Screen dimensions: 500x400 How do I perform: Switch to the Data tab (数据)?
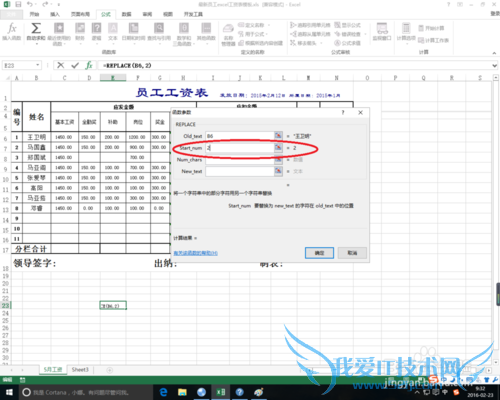click(126, 14)
